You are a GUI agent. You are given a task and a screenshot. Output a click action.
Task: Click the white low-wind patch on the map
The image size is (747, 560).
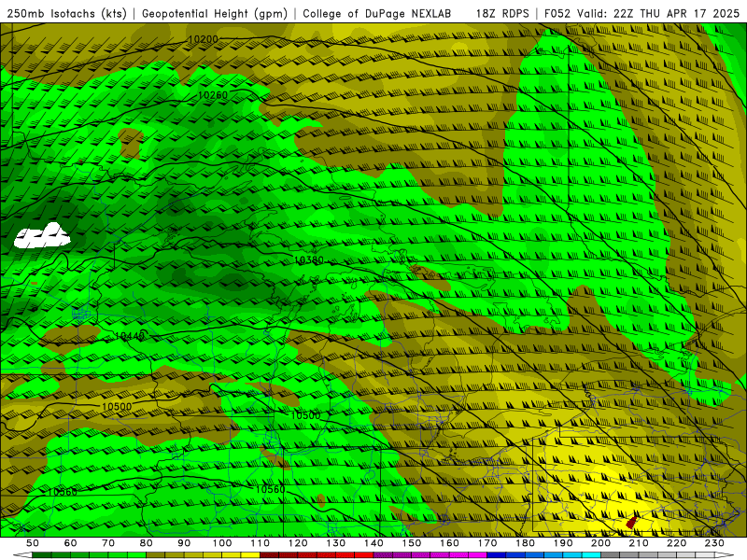point(42,236)
